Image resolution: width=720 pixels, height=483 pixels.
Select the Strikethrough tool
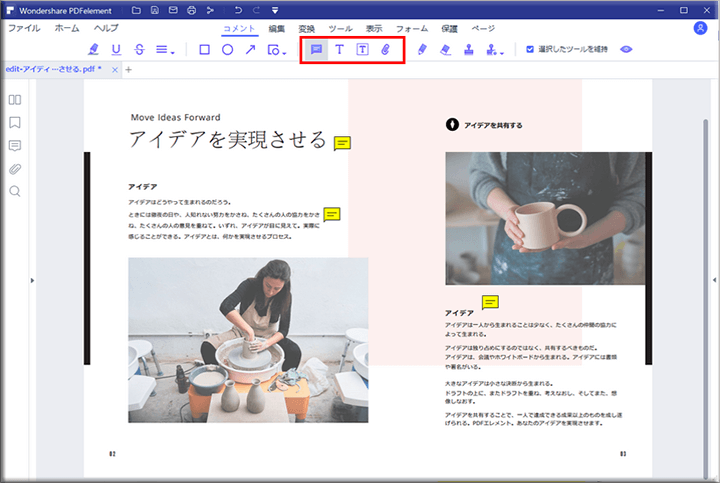coord(140,49)
